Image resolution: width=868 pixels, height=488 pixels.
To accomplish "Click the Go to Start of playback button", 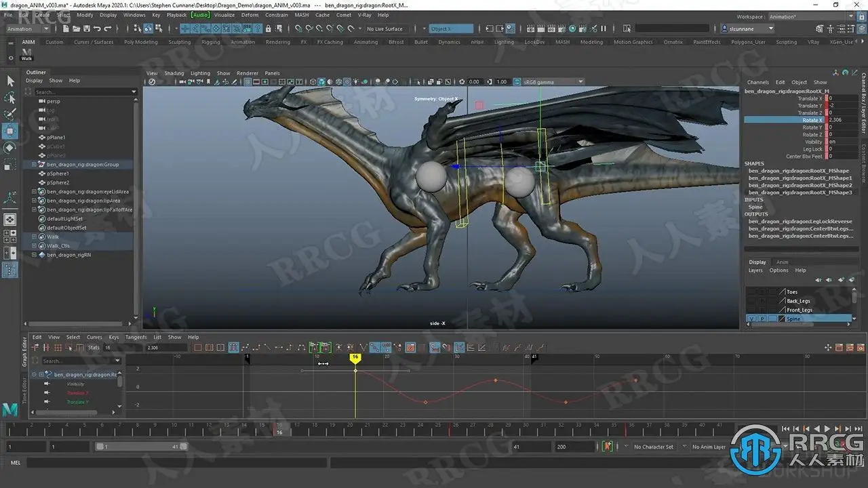I will pyautogui.click(x=785, y=428).
